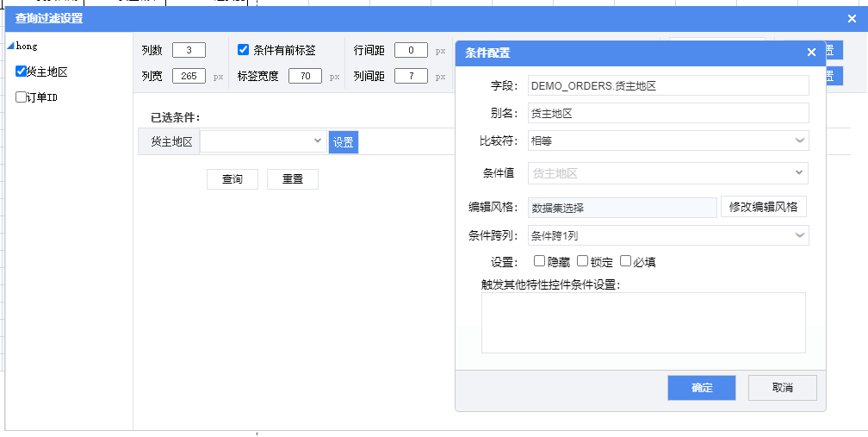Uncheck 条件有前标签 option
This screenshot has width=868, height=437.
click(x=244, y=51)
